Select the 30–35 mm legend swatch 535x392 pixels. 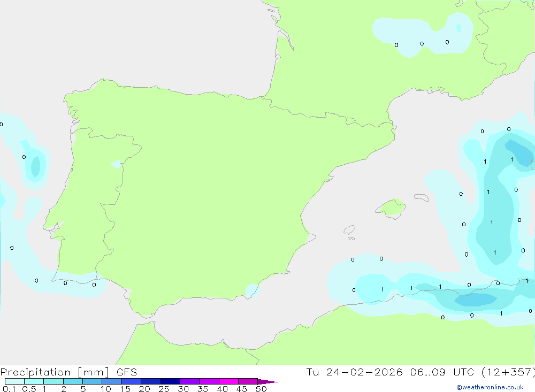point(190,381)
